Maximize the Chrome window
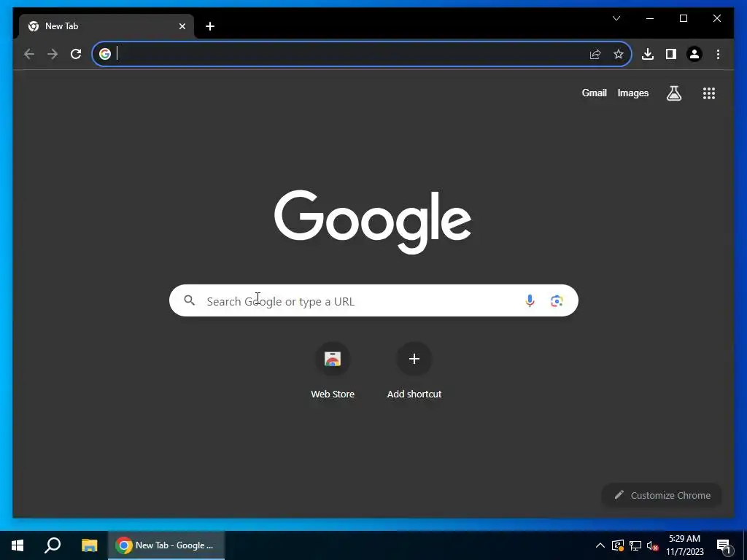This screenshot has width=747, height=560. point(683,18)
